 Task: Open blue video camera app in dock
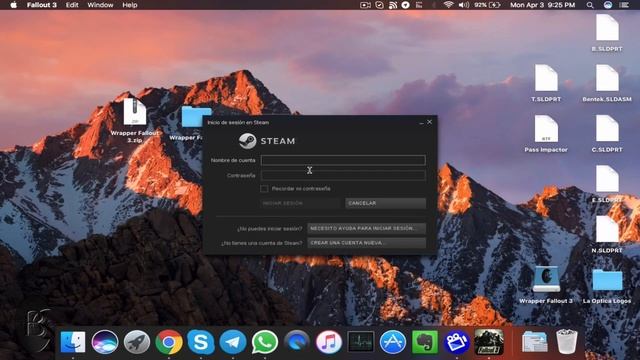[x=457, y=342]
